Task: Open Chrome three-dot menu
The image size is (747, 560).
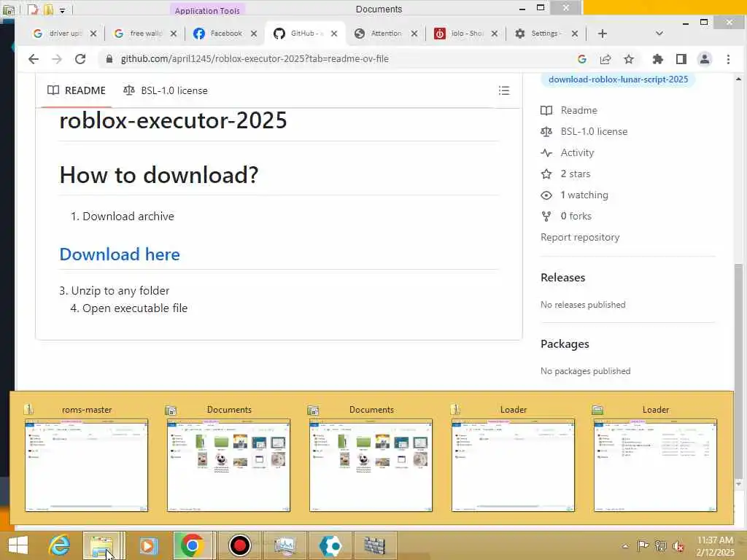Action: tap(729, 59)
